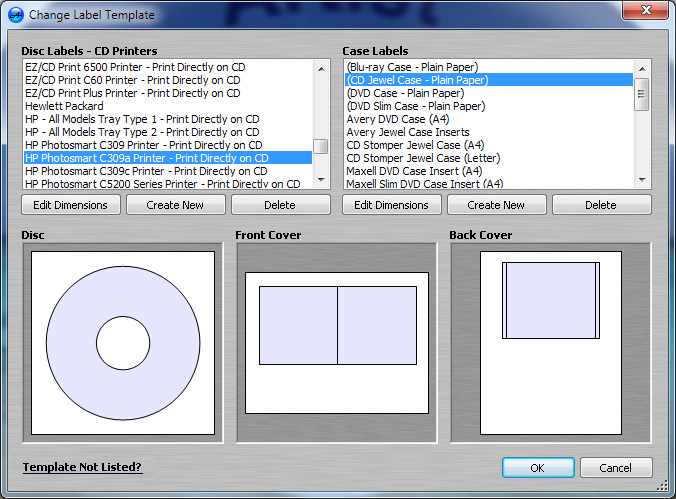Choose EZ/CD Print 6500 Printer entry
Viewport: 676px width, 499px height.
(x=134, y=67)
